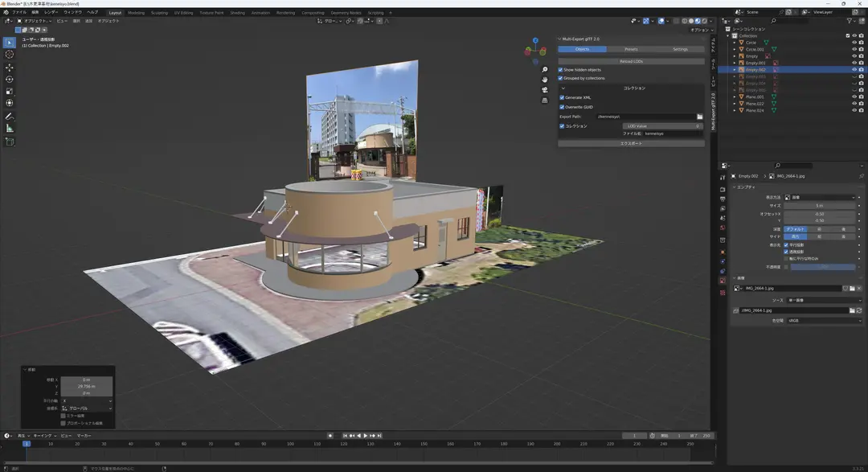Select the Annotate tool
The width and height of the screenshot is (868, 472).
(x=10, y=117)
